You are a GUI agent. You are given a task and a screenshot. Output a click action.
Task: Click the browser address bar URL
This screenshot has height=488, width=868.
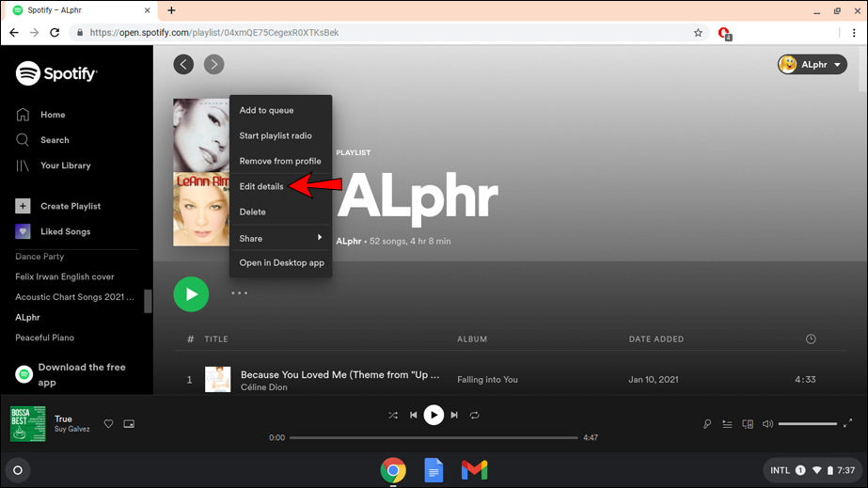[x=214, y=33]
